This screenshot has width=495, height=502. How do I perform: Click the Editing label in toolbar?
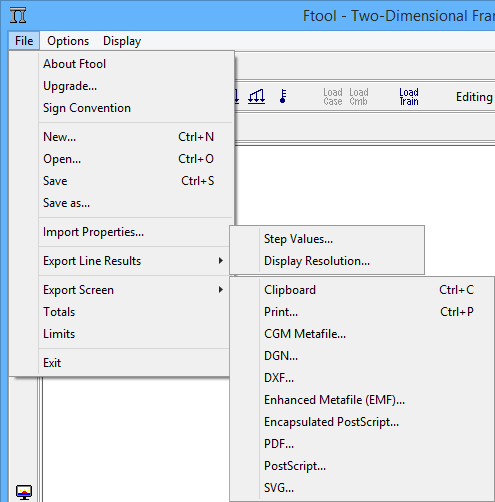[474, 97]
